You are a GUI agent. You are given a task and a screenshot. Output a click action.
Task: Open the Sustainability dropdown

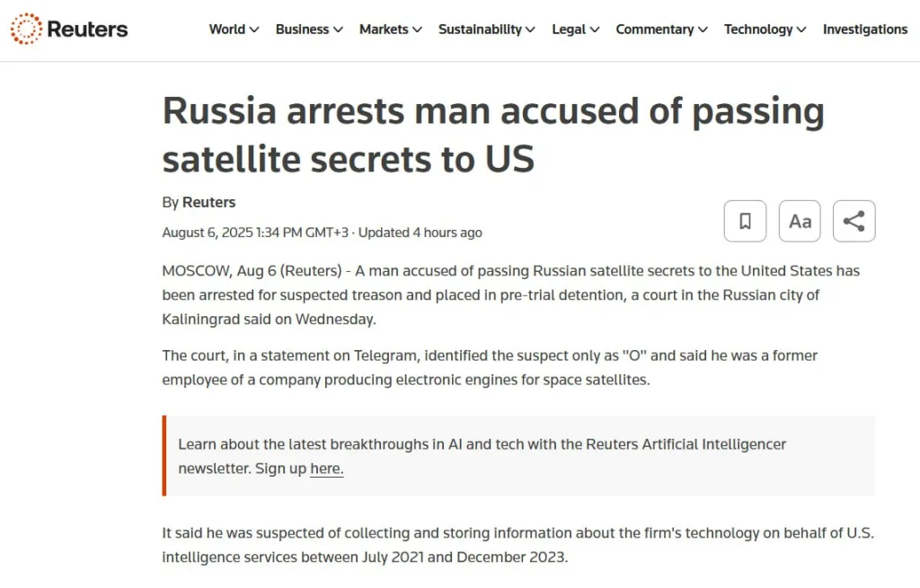click(x=486, y=29)
